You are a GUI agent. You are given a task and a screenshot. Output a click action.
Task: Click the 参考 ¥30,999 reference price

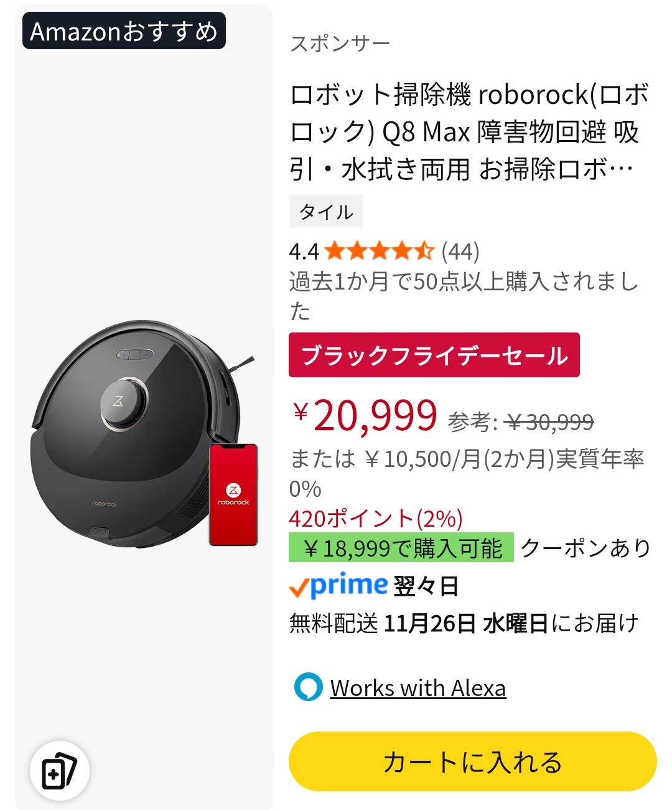click(521, 422)
